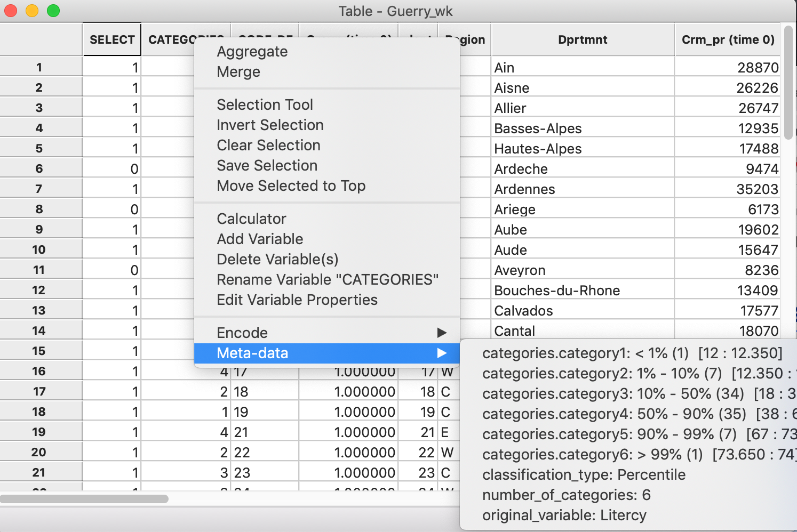Click the Crm_pr (time 0) header
The image size is (797, 532).
click(x=727, y=39)
